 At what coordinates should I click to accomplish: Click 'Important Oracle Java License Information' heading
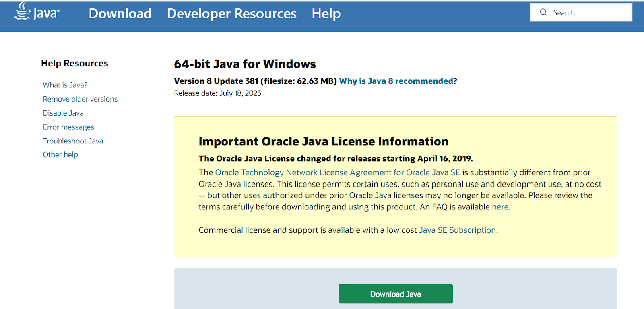324,141
